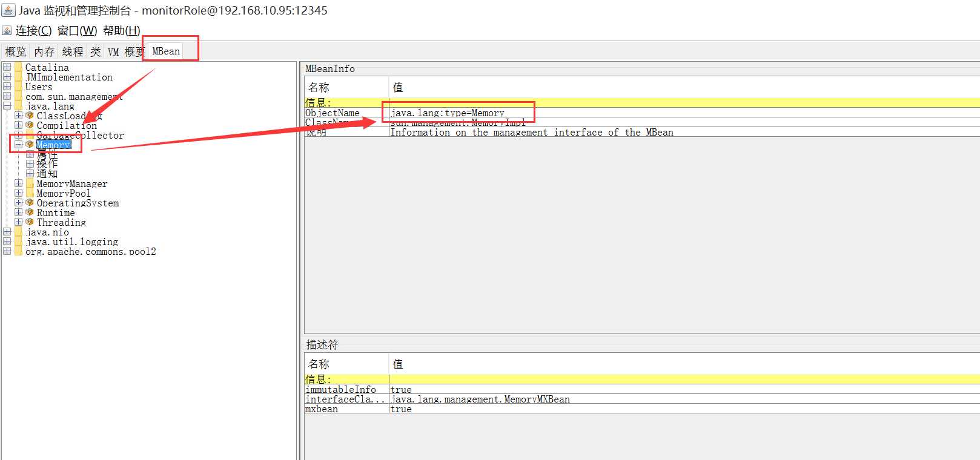Open the 窗口(W) menu
The height and width of the screenshot is (460, 980).
77,30
